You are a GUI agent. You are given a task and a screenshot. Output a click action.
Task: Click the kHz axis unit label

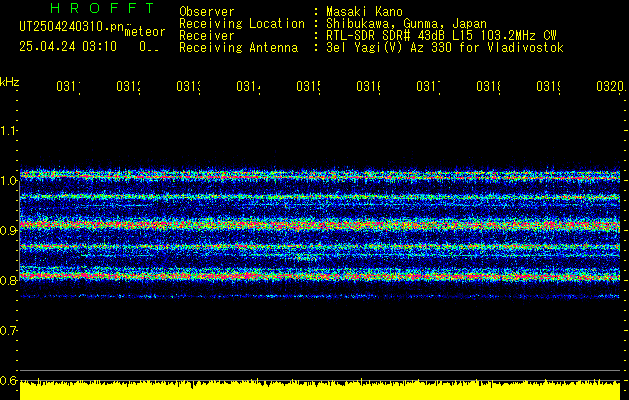point(10,82)
